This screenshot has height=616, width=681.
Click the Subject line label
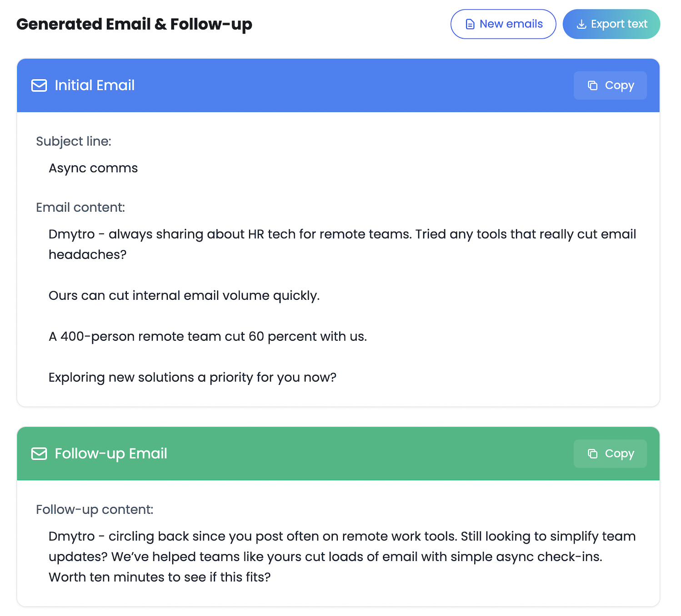[74, 141]
